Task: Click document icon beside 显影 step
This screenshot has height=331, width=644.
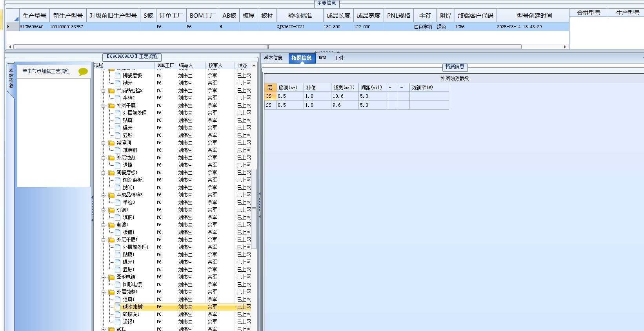Action: (x=118, y=135)
